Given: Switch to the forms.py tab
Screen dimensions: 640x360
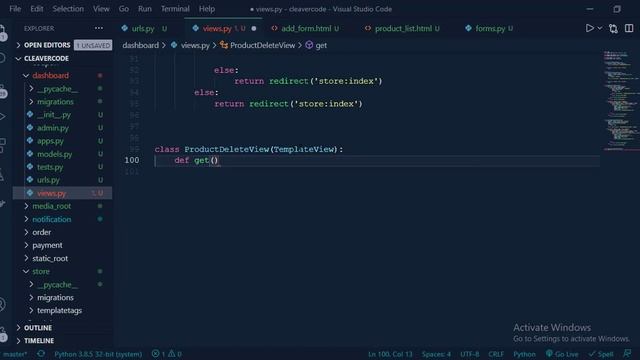Looking at the screenshot, I should coord(490,28).
